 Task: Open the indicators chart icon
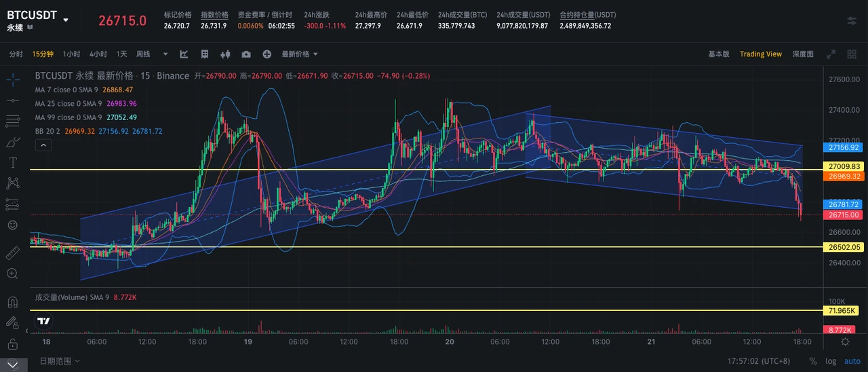tap(184, 54)
